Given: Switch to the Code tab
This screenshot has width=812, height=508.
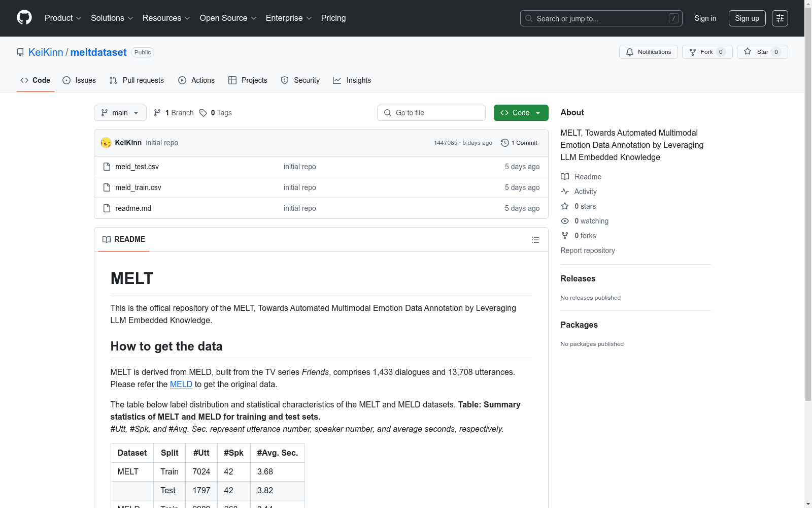Looking at the screenshot, I should [x=36, y=80].
